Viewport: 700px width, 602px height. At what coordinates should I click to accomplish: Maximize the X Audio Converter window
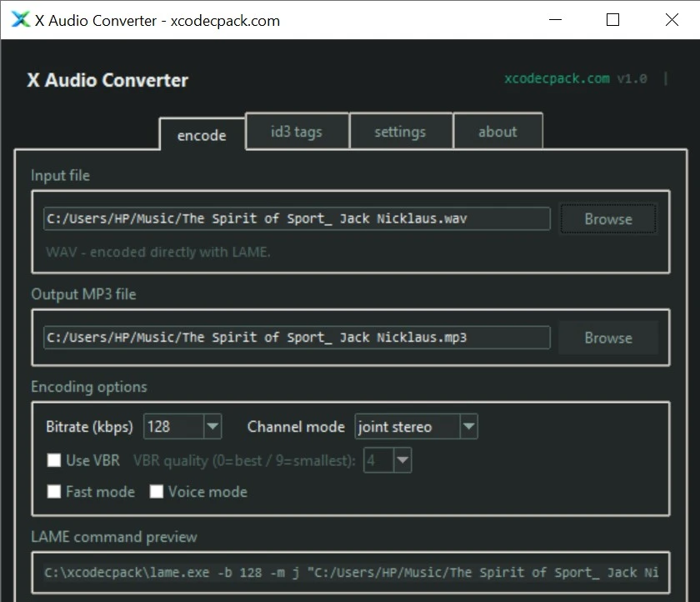[613, 20]
